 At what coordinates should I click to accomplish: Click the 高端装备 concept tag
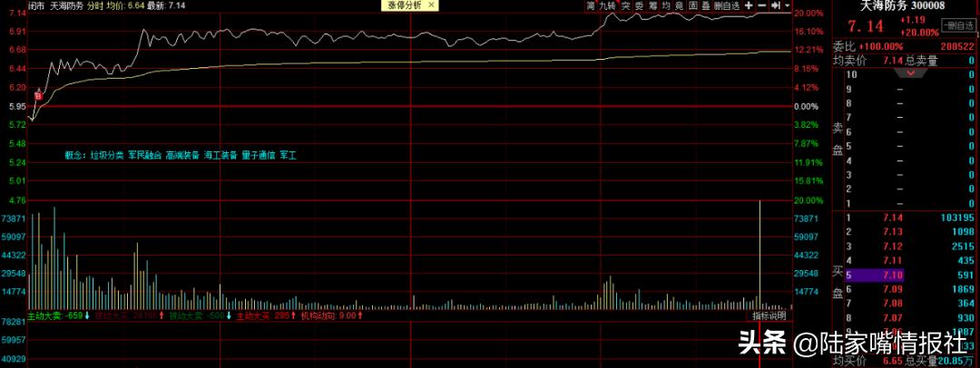click(x=182, y=154)
